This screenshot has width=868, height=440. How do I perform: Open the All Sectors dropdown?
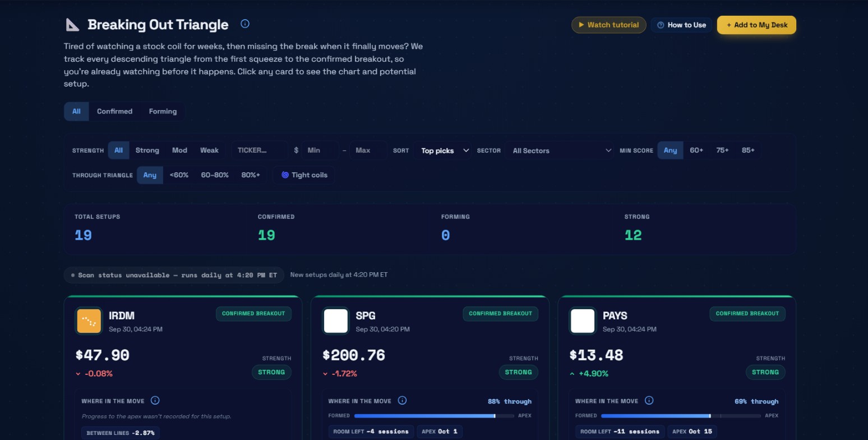pyautogui.click(x=559, y=150)
